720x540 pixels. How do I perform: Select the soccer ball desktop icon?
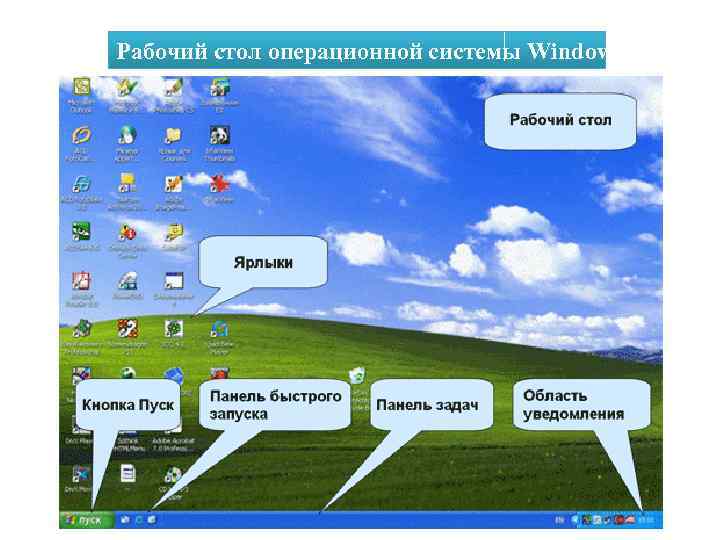(129, 373)
